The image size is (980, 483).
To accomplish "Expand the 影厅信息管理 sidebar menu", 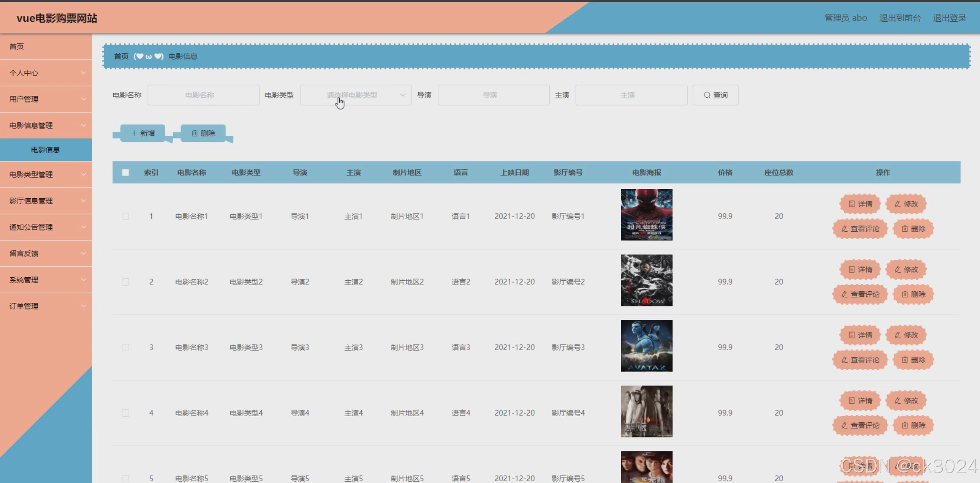I will 46,201.
